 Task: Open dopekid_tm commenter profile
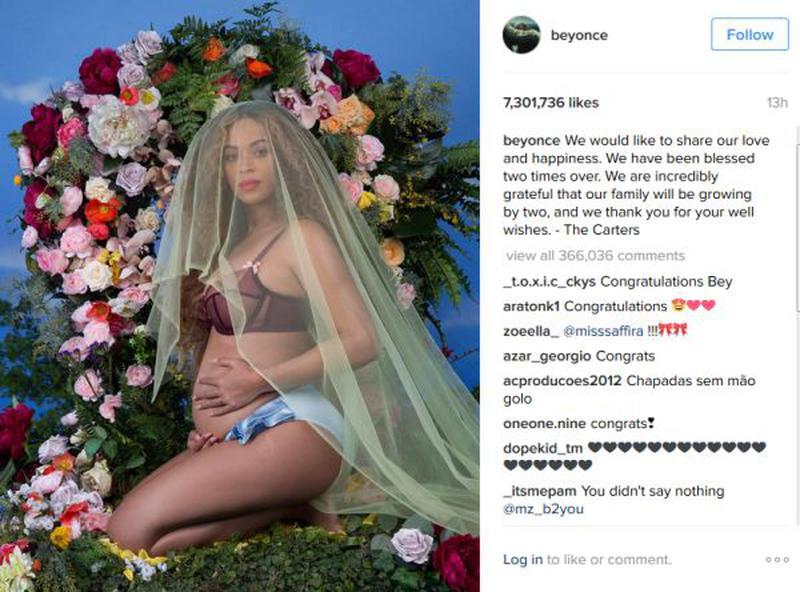coord(543,449)
